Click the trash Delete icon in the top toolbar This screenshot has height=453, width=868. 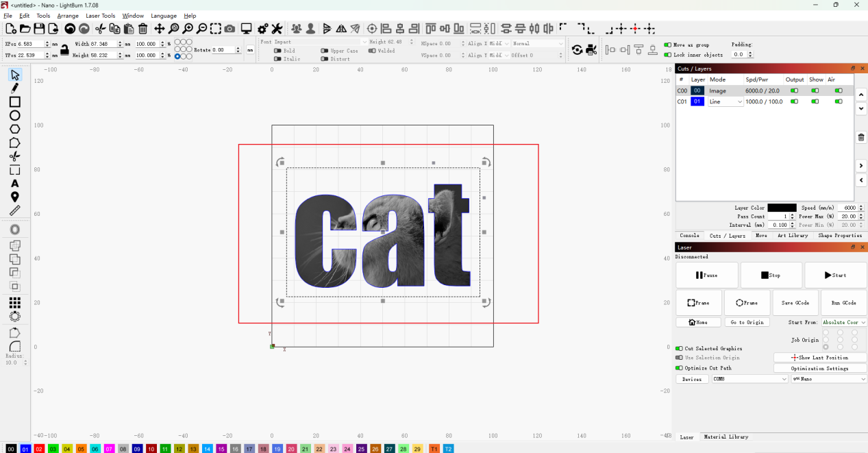[142, 29]
